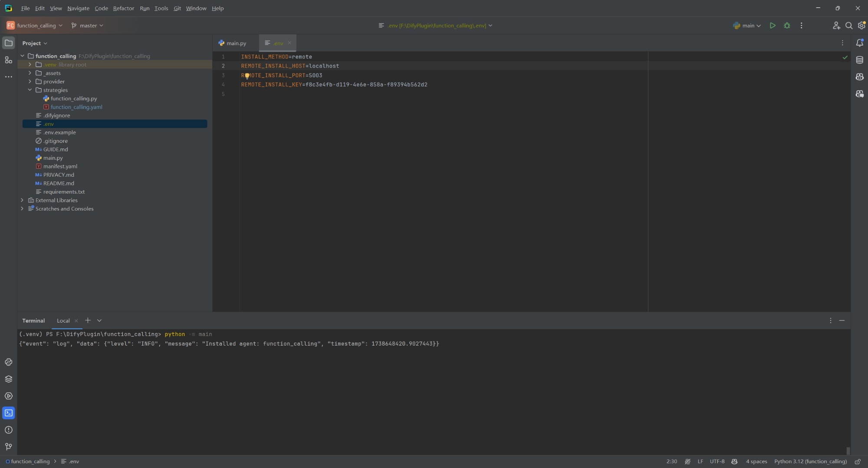Close the .env editor tab
This screenshot has width=868, height=468.
289,43
